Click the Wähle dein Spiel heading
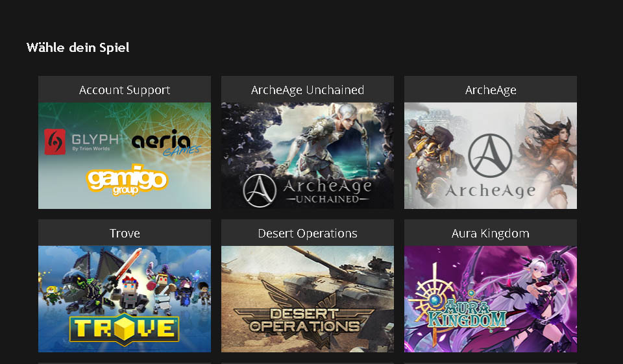Viewport: 623px width, 364px height. tap(78, 47)
